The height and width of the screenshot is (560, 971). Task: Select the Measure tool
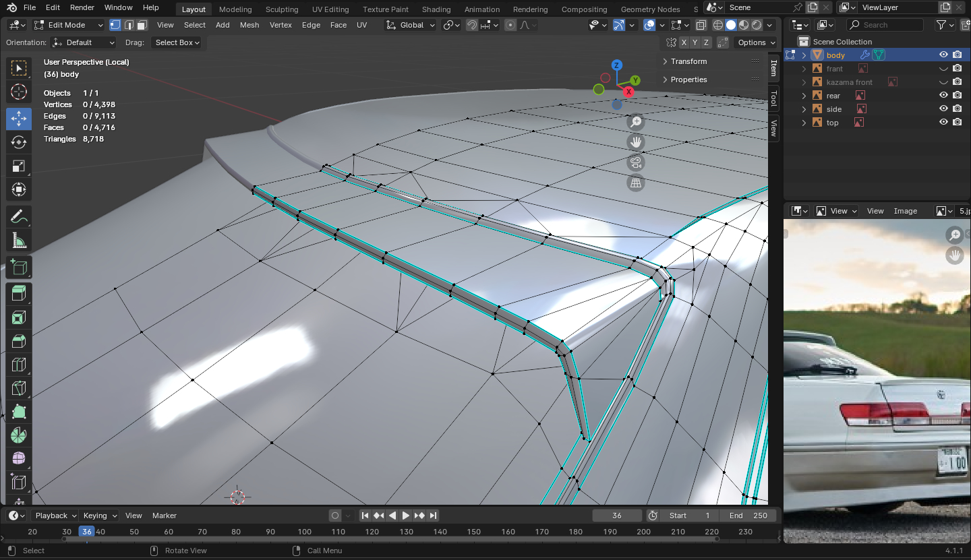[x=19, y=241]
